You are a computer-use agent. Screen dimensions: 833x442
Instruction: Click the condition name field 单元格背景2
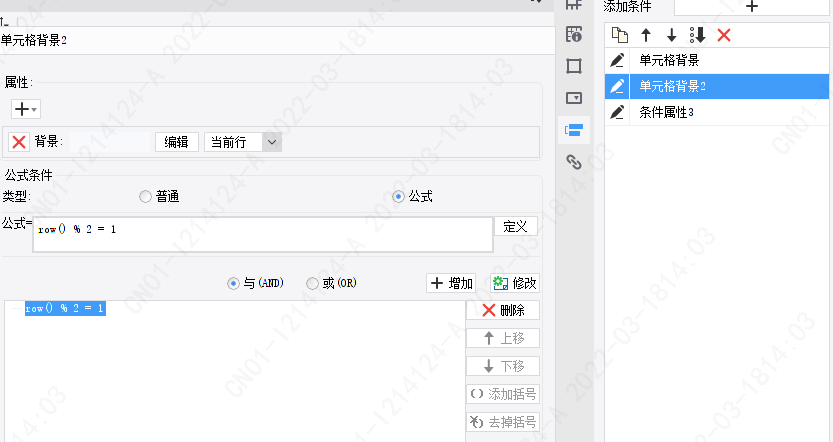pyautogui.click(x=276, y=40)
